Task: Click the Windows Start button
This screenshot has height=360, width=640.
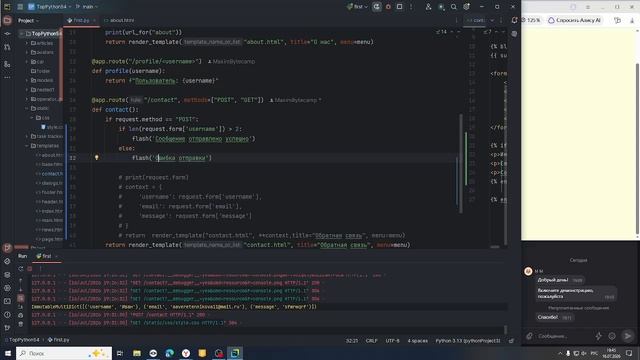Action: click(x=8, y=353)
